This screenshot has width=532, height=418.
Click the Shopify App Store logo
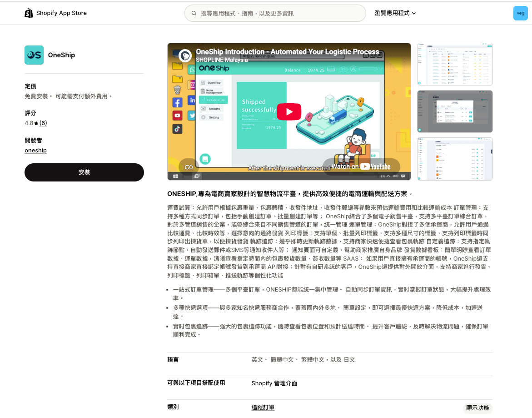point(55,13)
